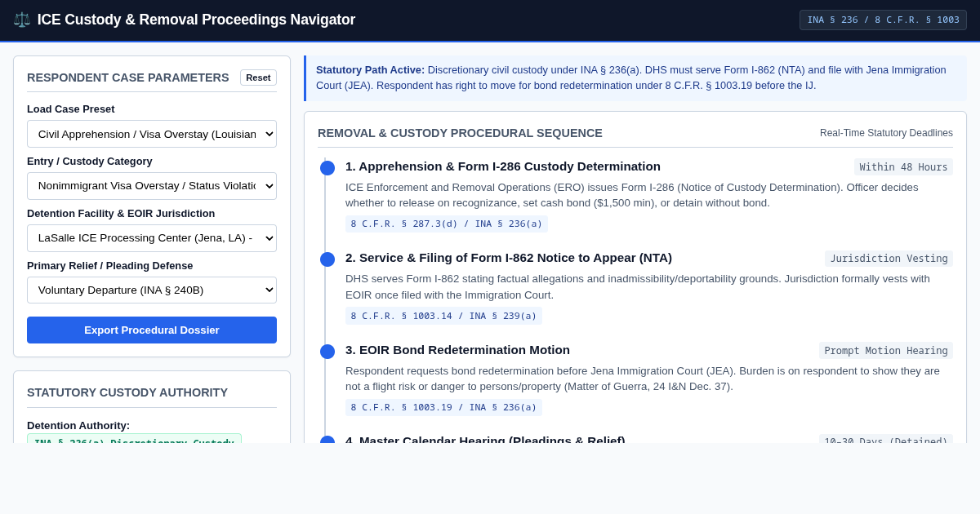
Task: Click the 'Jurisdiction Vesting' deadline tag
Action: (x=889, y=259)
